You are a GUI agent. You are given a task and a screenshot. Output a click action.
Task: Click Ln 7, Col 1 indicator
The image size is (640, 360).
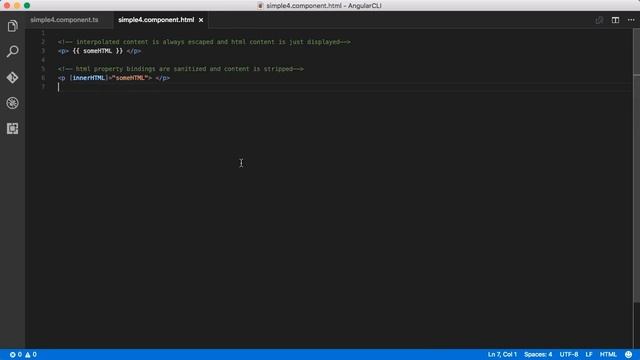click(x=502, y=354)
